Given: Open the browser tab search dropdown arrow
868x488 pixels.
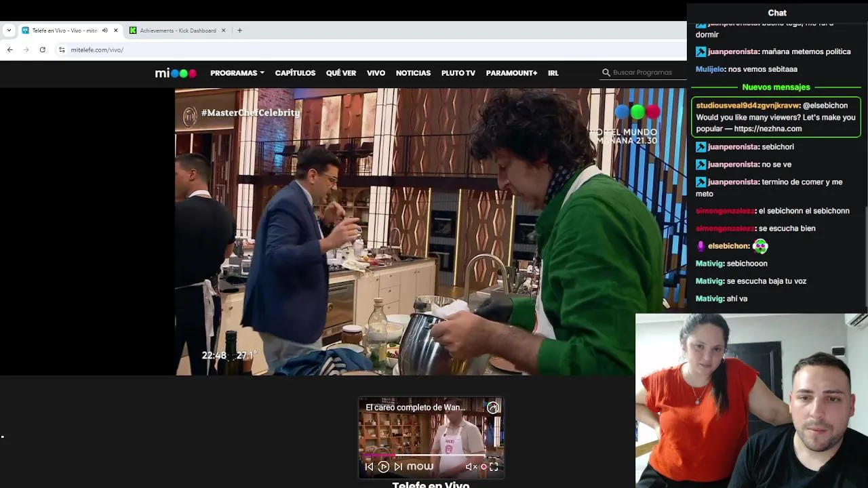Looking at the screenshot, I should tap(9, 30).
